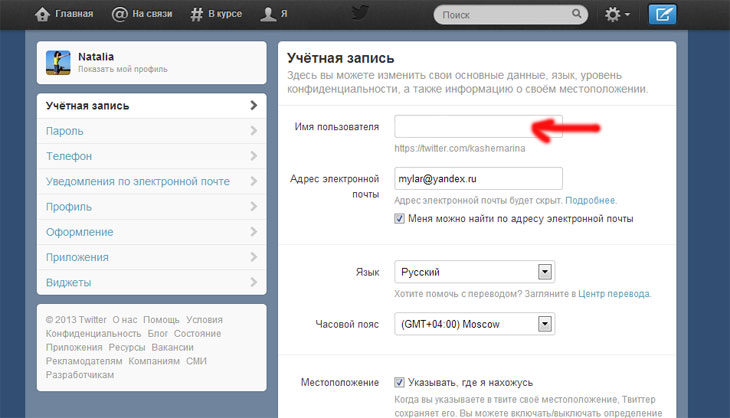Click the Помощь footer link
Viewport: 730px width, 418px height.
[x=161, y=320]
